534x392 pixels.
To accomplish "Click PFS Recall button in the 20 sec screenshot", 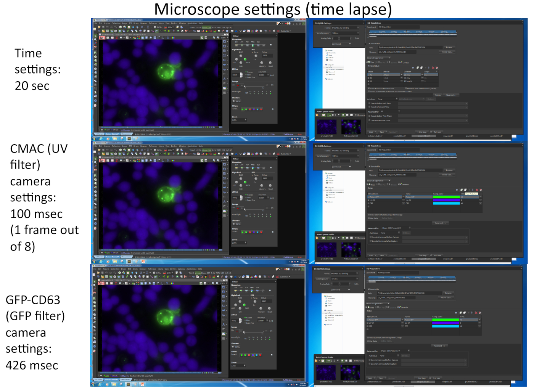I will [270, 63].
